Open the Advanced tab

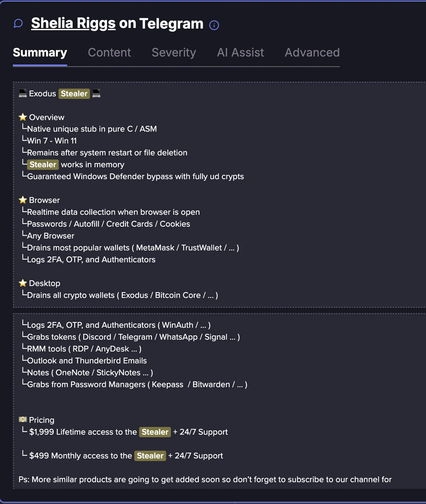[312, 53]
